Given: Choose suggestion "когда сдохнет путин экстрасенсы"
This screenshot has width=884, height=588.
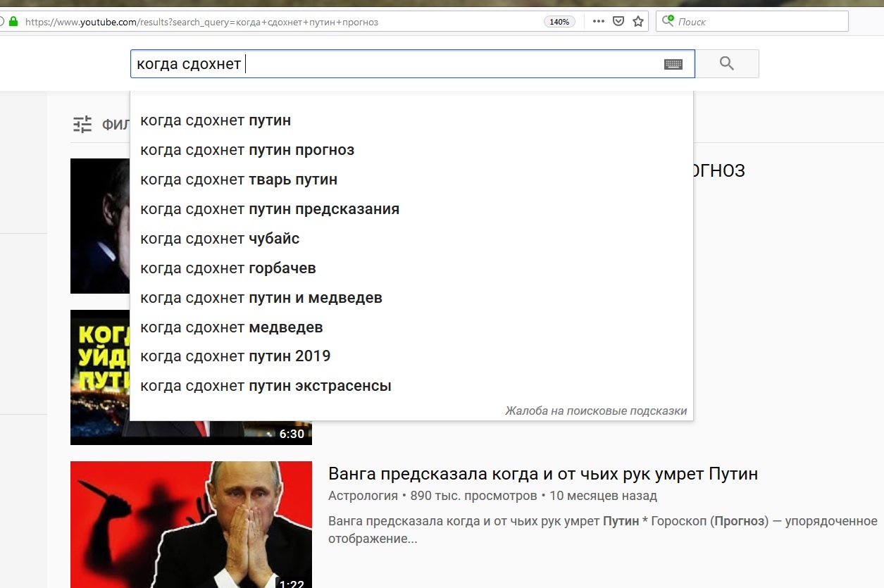Looking at the screenshot, I should point(411,386).
